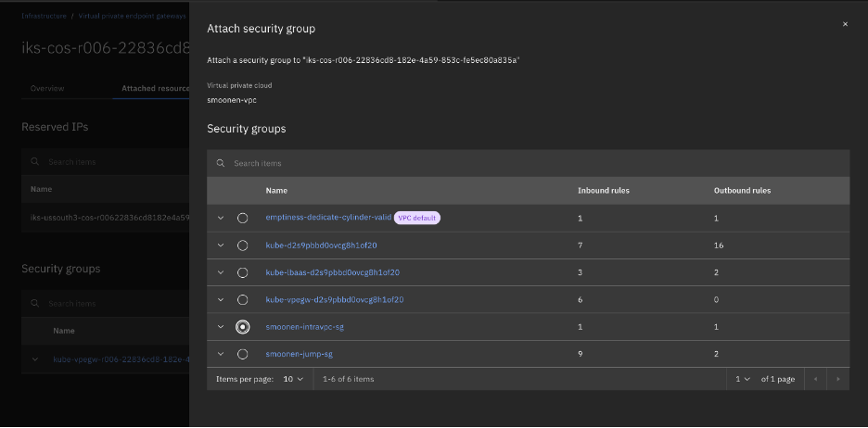Select smoonen-jump-sg radio button
The width and height of the screenshot is (868, 428).
tap(243, 354)
